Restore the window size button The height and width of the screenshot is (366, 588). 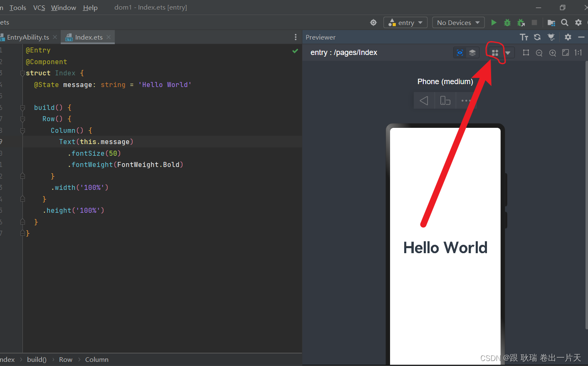pyautogui.click(x=563, y=7)
